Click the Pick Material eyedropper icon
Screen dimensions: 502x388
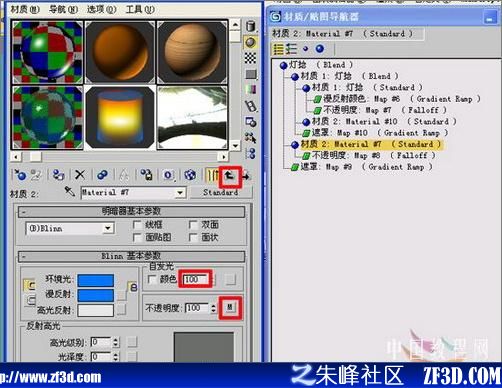click(x=70, y=192)
